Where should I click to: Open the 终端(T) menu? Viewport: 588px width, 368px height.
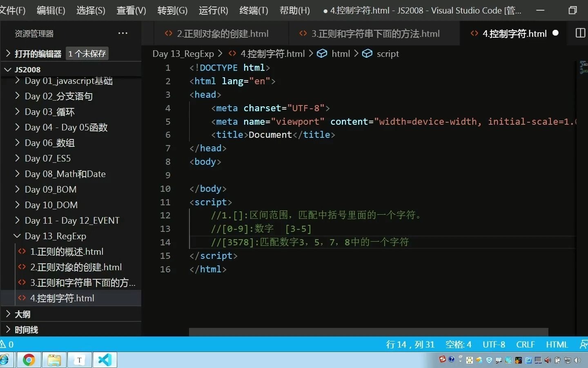[254, 10]
